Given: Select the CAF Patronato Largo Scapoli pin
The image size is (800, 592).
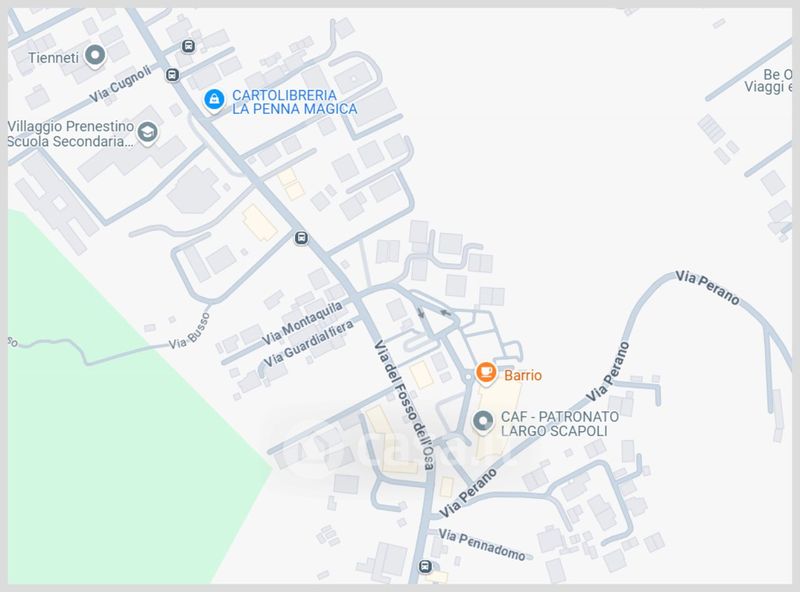Looking at the screenshot, I should [483, 422].
